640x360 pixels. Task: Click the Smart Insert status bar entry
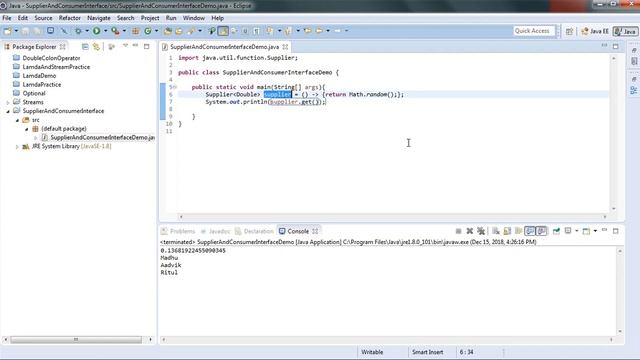[427, 352]
